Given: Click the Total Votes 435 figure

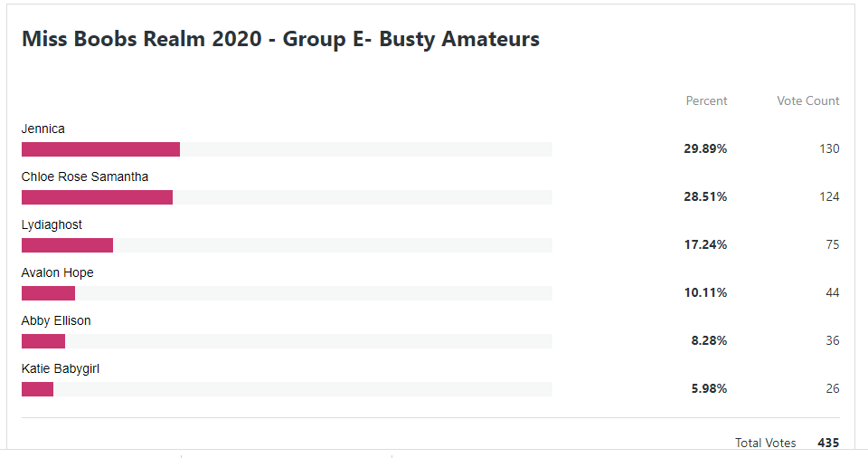Looking at the screenshot, I should pos(828,443).
